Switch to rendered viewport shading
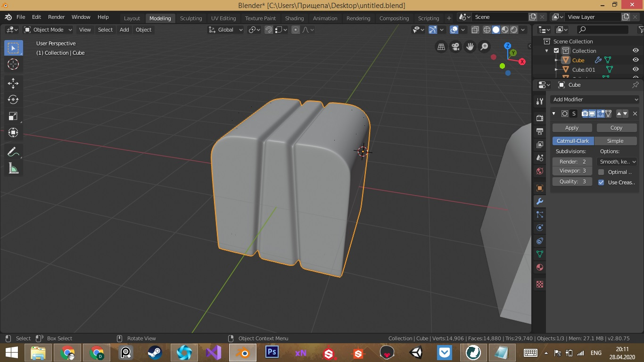 coord(514,30)
